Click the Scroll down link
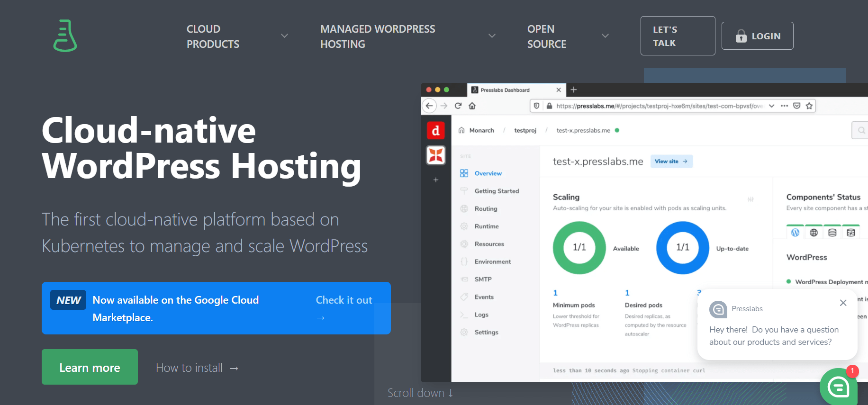The width and height of the screenshot is (868, 405). point(420,393)
